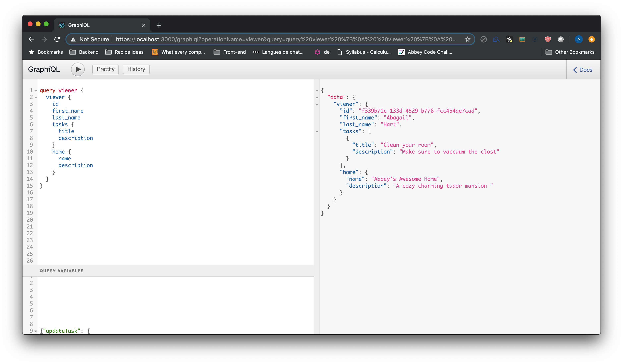Image resolution: width=623 pixels, height=364 pixels.
Task: Close the GraphiQL tab
Action: (x=144, y=25)
